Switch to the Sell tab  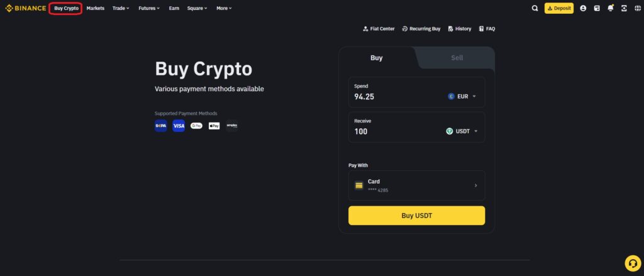tap(457, 58)
